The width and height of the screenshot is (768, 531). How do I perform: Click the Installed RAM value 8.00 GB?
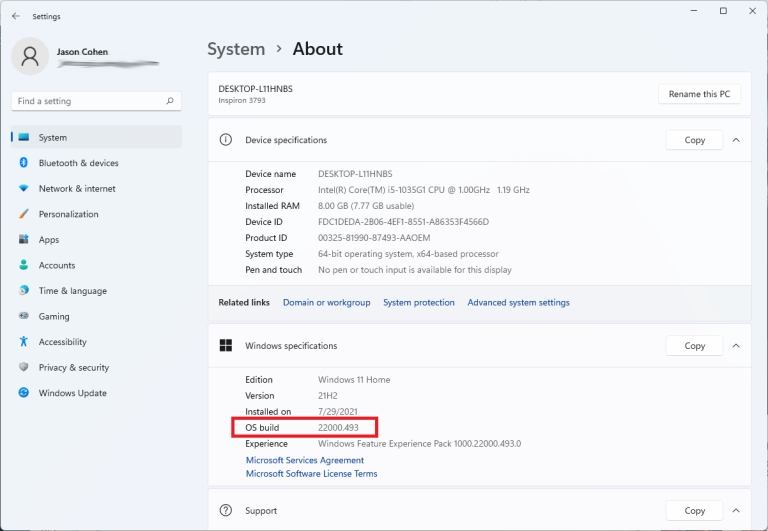(x=366, y=206)
